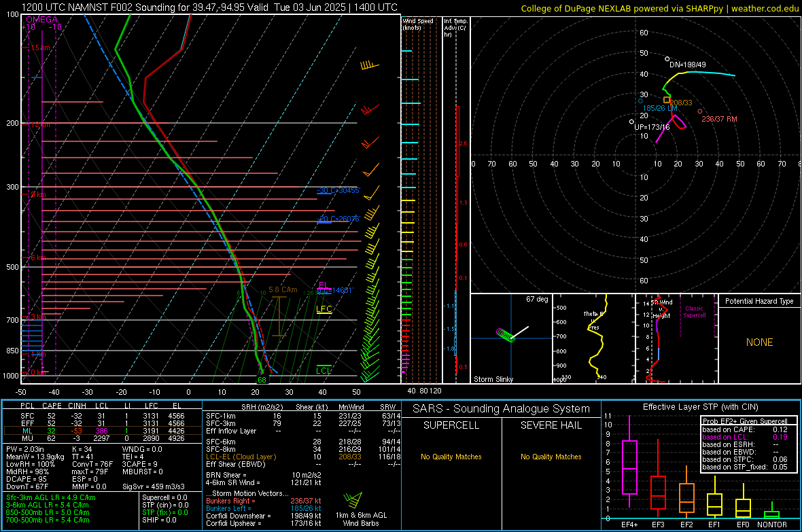Click No Quality Matches under SEVERE HAIL
The image size is (802, 532).
(x=551, y=457)
